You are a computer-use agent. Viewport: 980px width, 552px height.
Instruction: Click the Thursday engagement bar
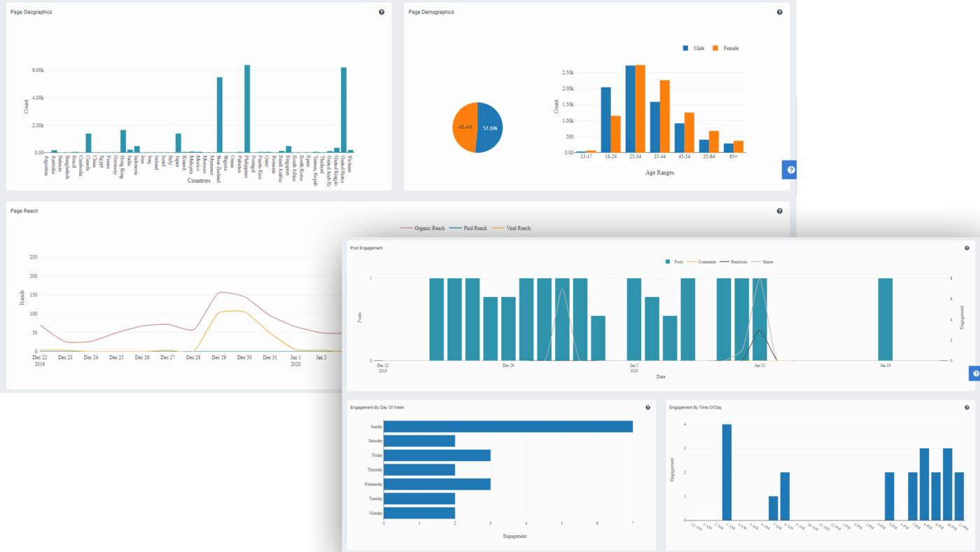(419, 470)
